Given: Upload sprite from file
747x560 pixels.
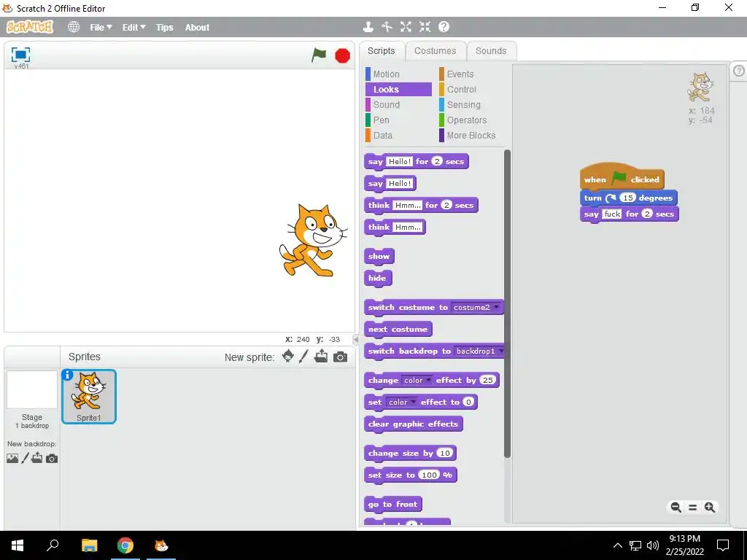Looking at the screenshot, I should [321, 356].
